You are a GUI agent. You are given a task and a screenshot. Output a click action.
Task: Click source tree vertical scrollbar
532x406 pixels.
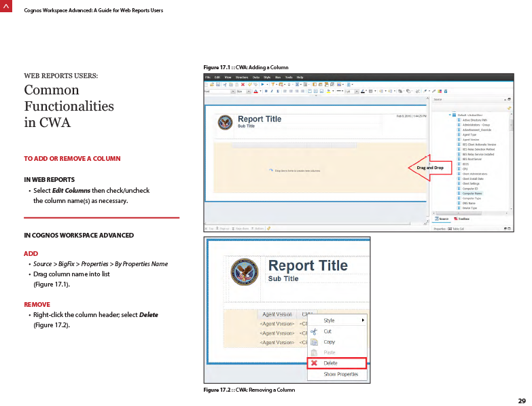click(511, 126)
